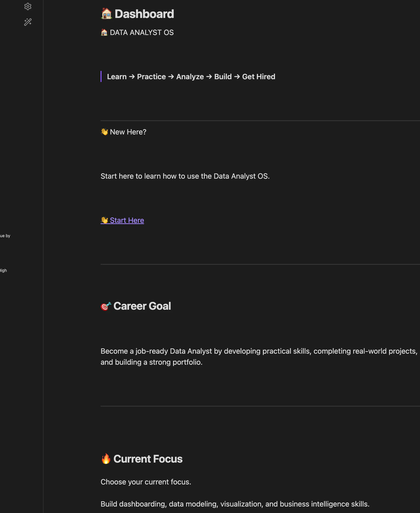
Task: Click the house emoji before DATA ANALYST OS
Action: (x=104, y=32)
